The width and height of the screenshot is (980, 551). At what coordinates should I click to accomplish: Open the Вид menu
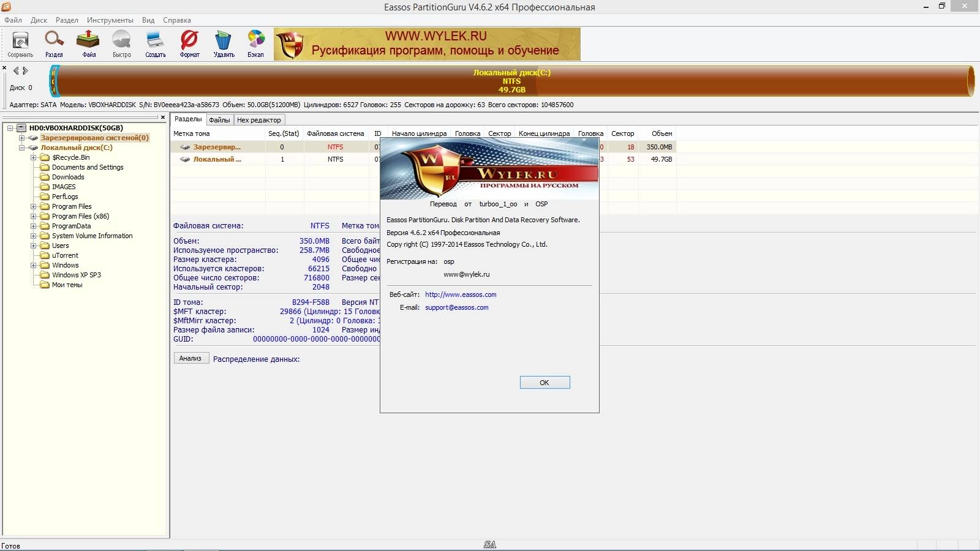click(x=148, y=20)
